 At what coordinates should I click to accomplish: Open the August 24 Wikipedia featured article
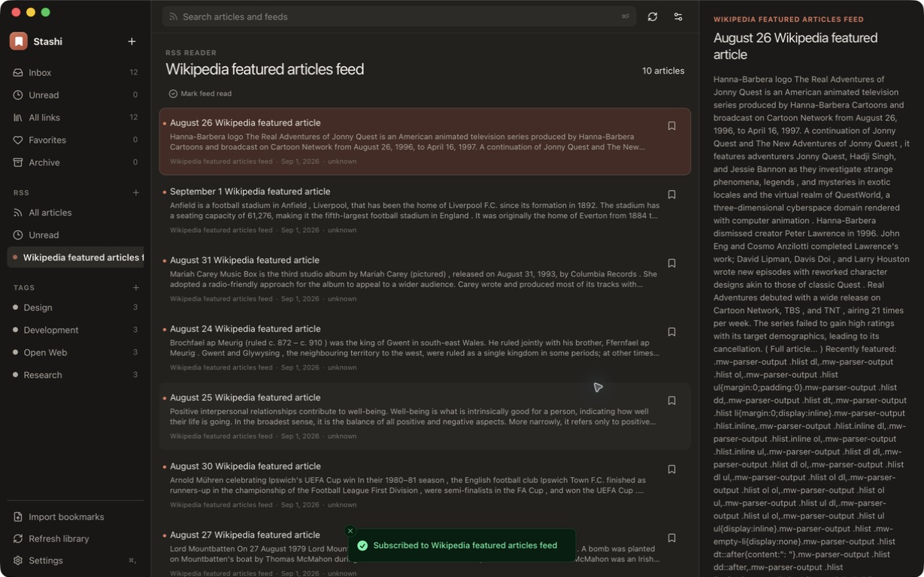coord(425,348)
